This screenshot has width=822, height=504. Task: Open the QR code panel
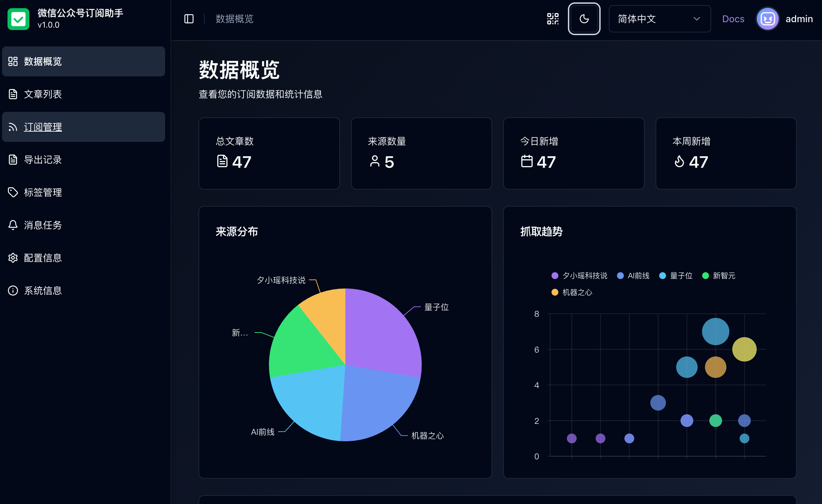(552, 19)
